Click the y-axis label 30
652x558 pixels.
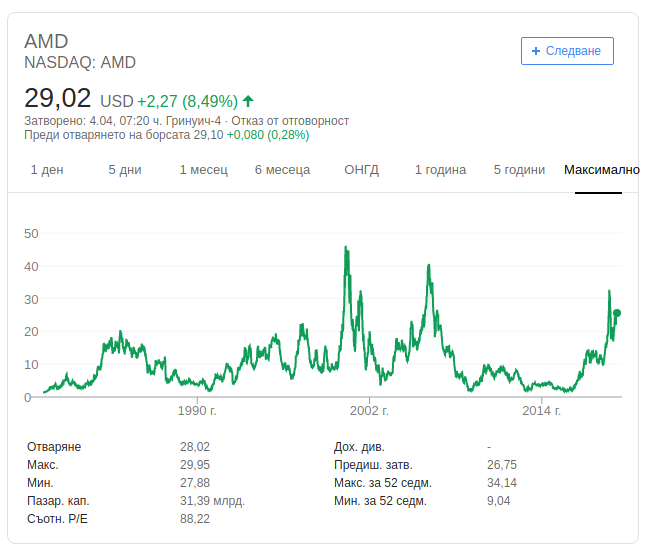(31, 299)
